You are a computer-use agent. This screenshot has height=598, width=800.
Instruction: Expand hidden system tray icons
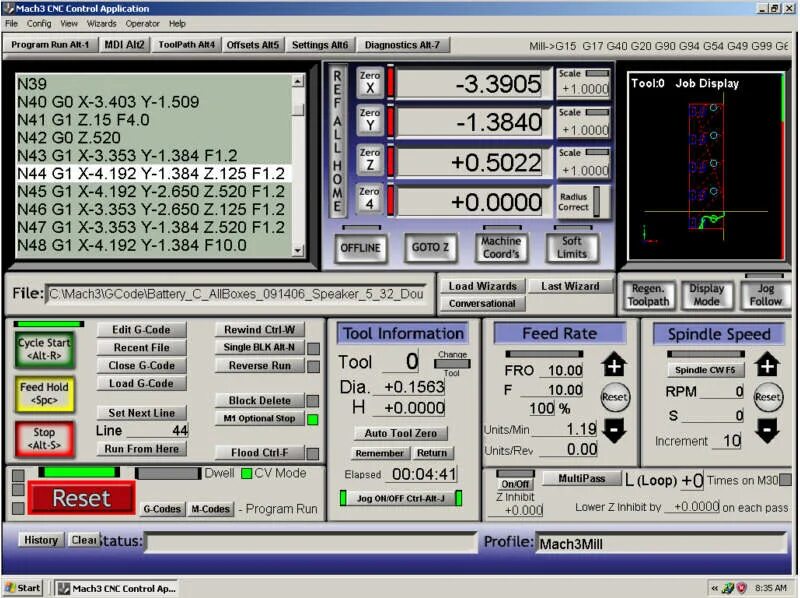(x=714, y=588)
